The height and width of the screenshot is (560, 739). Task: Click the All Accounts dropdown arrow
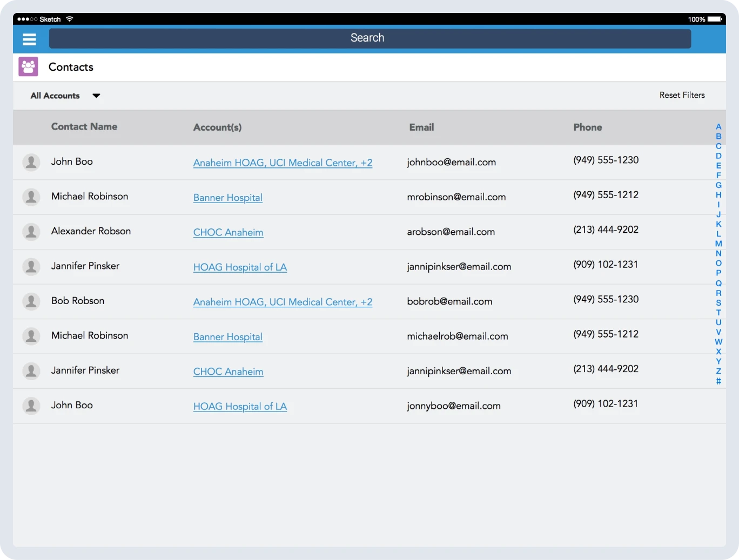pyautogui.click(x=96, y=96)
